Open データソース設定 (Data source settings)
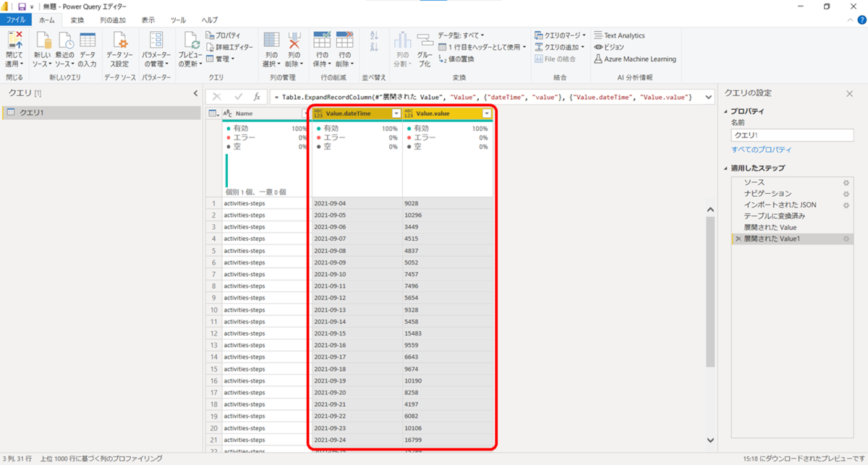Image resolution: width=868 pixels, height=465 pixels. coord(120,50)
